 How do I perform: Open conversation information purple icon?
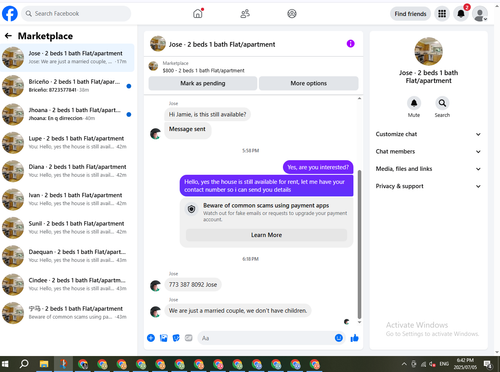point(350,44)
